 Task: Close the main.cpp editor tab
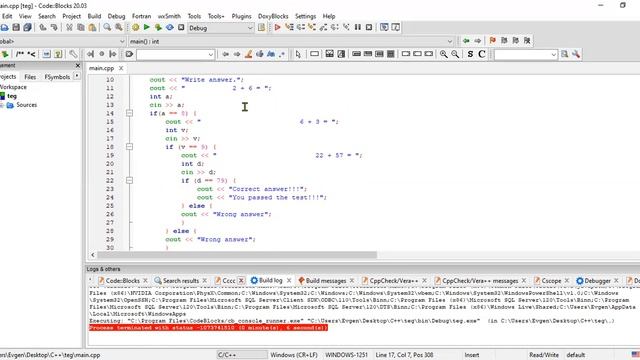tap(121, 68)
